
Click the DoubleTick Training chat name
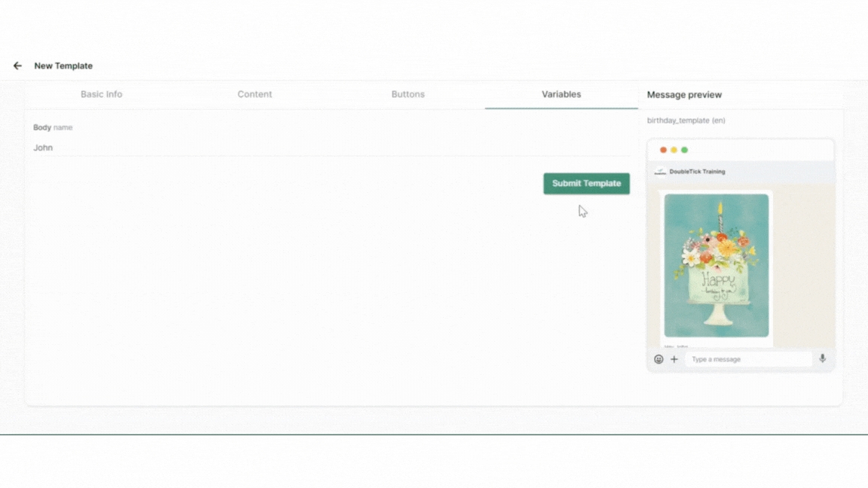697,172
